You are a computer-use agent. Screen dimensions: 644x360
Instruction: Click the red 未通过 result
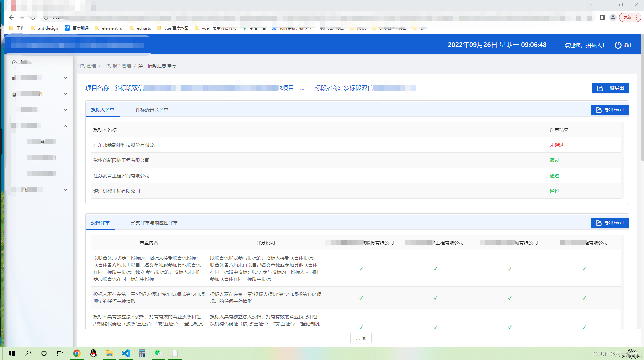557,145
